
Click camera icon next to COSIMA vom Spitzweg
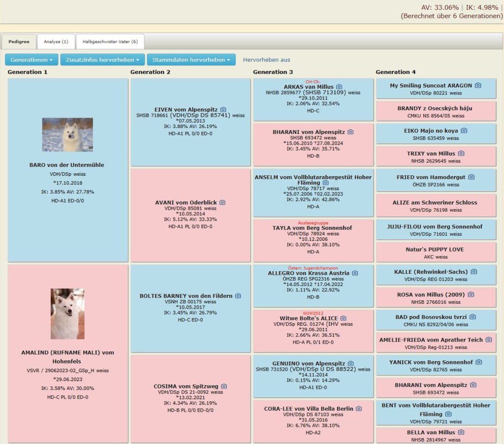click(224, 386)
